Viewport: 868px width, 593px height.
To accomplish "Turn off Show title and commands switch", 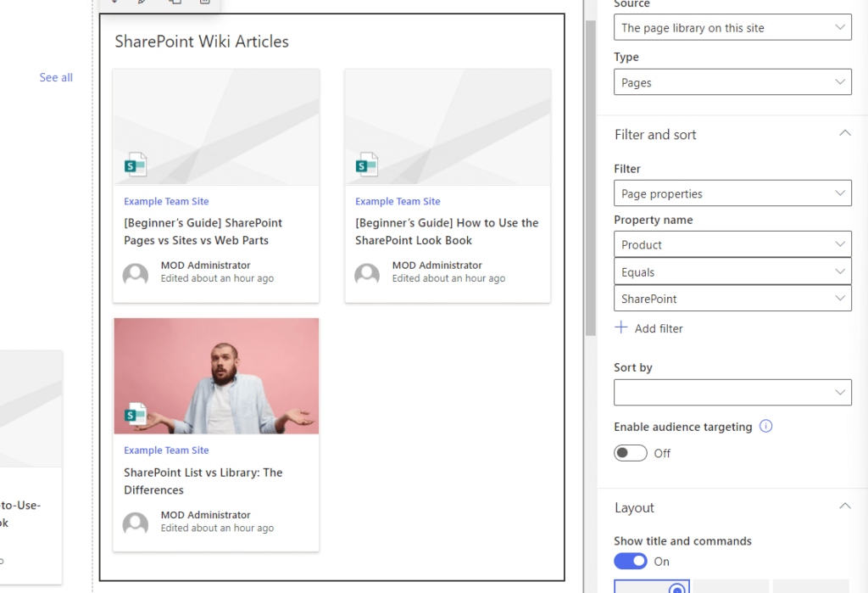I will coord(631,561).
